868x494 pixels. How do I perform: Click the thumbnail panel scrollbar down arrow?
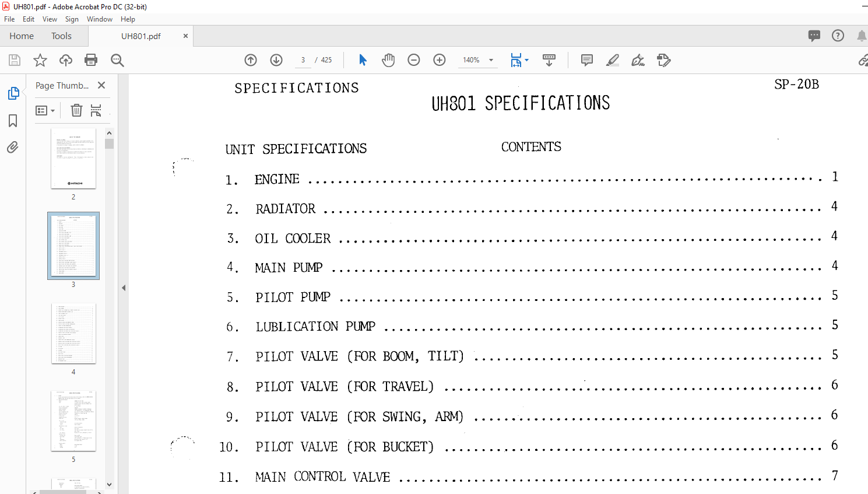pyautogui.click(x=109, y=485)
